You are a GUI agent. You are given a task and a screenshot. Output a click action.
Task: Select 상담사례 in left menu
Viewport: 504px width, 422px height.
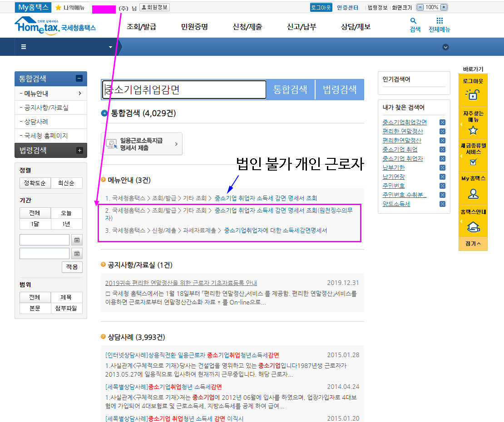51,122
